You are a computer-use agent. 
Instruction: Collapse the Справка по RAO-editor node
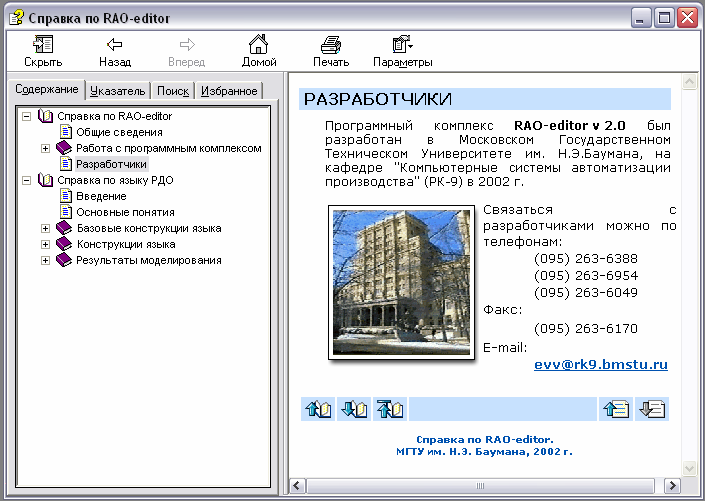(x=27, y=116)
